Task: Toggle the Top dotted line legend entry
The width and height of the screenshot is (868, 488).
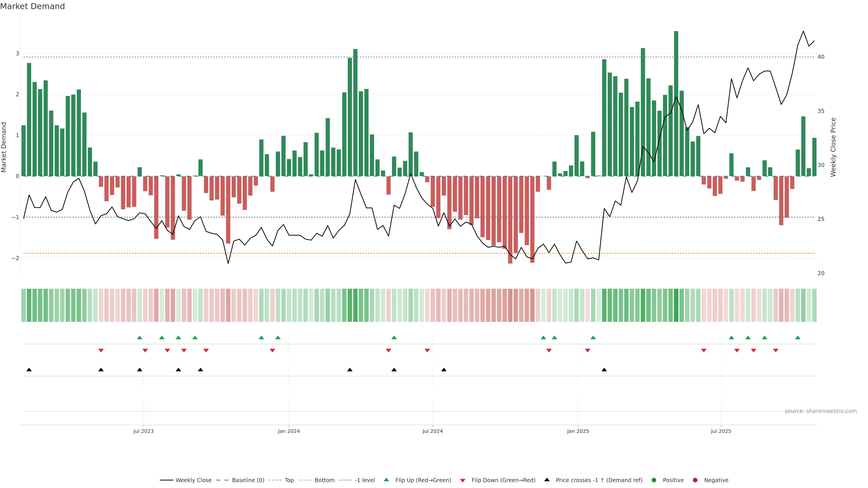Action: point(289,480)
